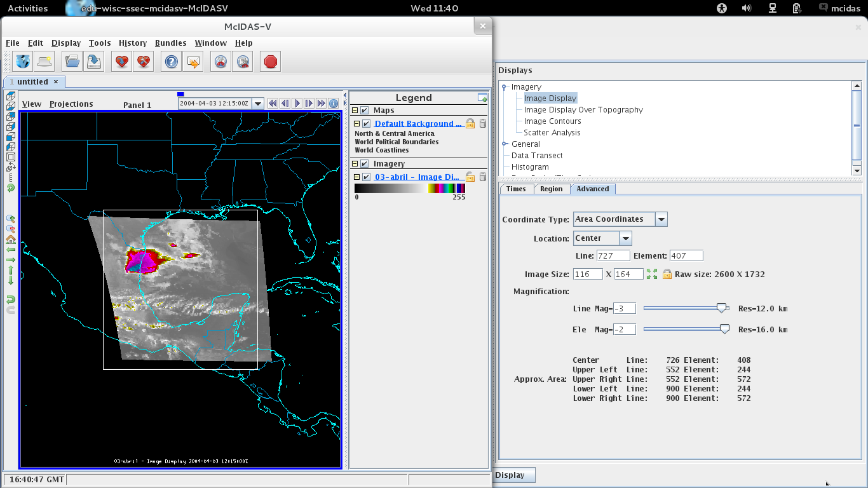Toggle visibility of Default Background layer
Viewport: 868px width, 488px height.
point(366,124)
